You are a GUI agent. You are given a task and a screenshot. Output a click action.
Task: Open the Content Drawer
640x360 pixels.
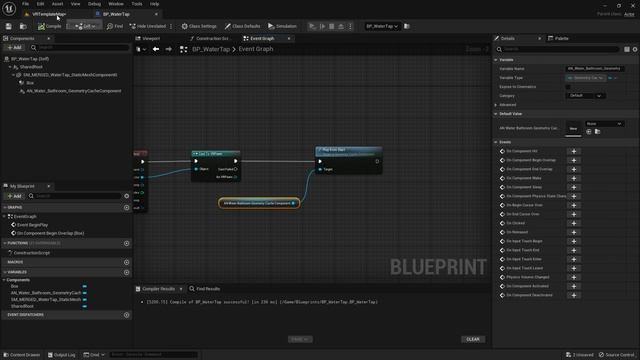click(22, 355)
